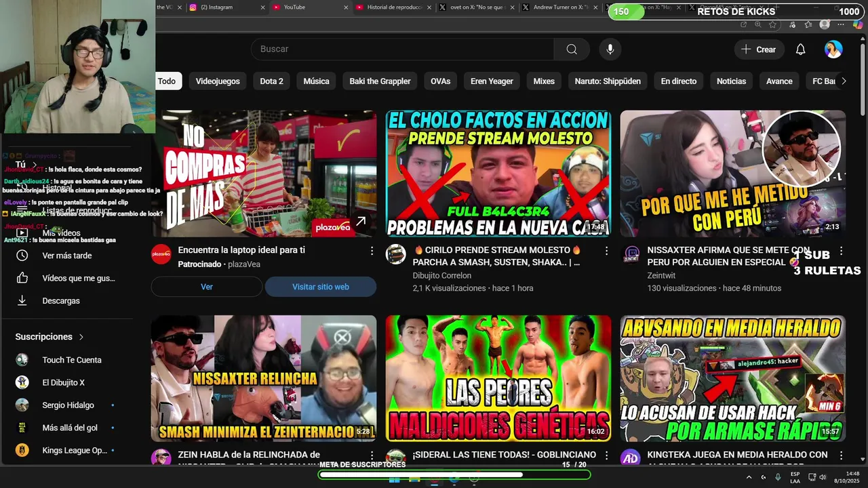This screenshot has width=868, height=488.
Task: Open options menu for CIRILO PRENDE STREAM video
Action: click(606, 251)
